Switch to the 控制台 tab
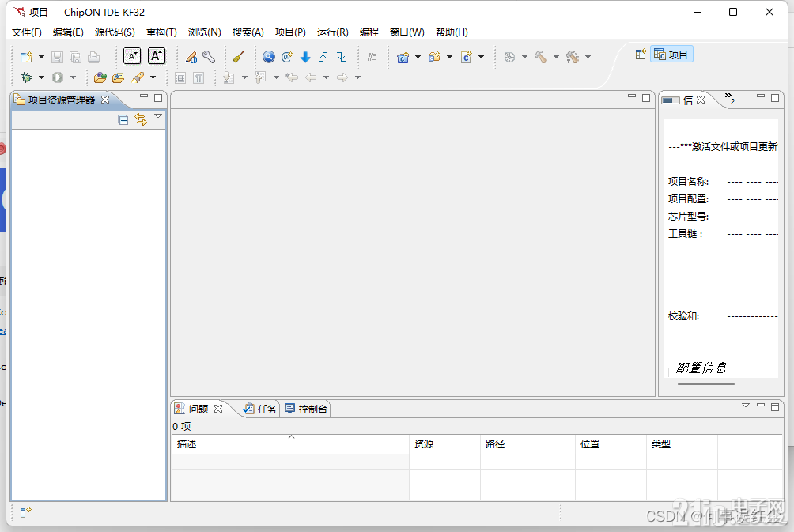 coord(306,409)
